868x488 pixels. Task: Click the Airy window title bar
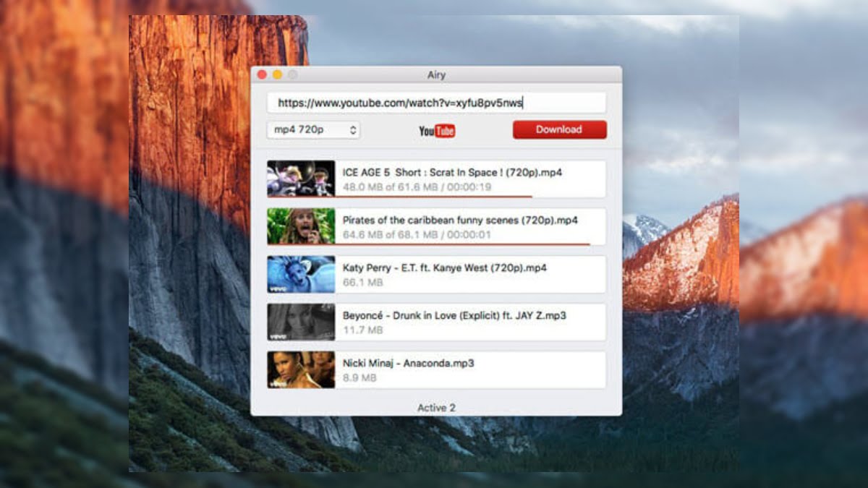pos(435,74)
